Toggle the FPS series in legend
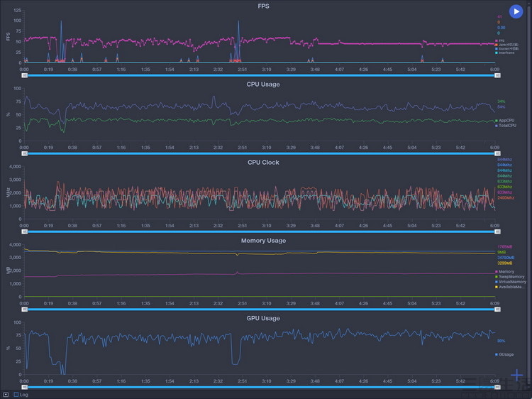 pos(501,40)
